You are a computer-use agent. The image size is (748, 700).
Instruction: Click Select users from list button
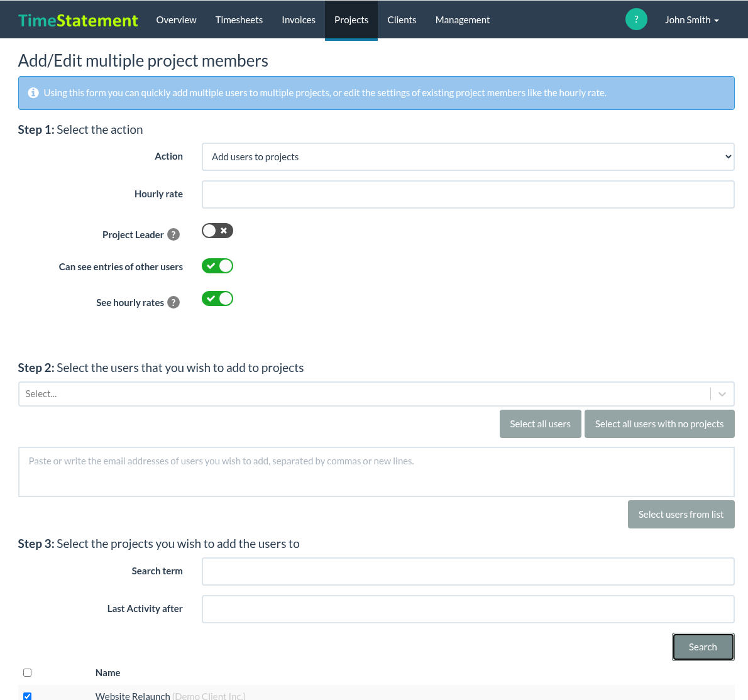tap(681, 515)
